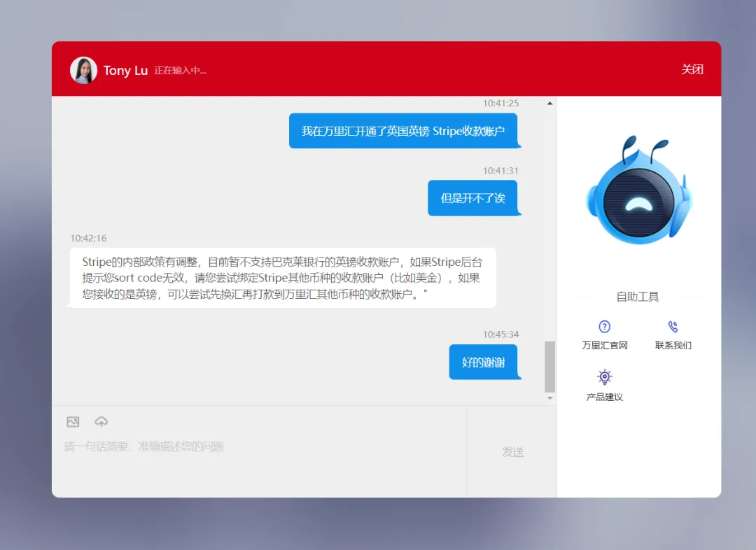The image size is (756, 550).
Task: Click the 产品建议 label
Action: click(605, 397)
